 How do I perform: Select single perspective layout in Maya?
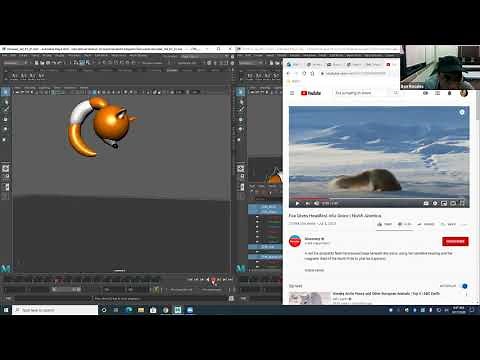[6, 168]
